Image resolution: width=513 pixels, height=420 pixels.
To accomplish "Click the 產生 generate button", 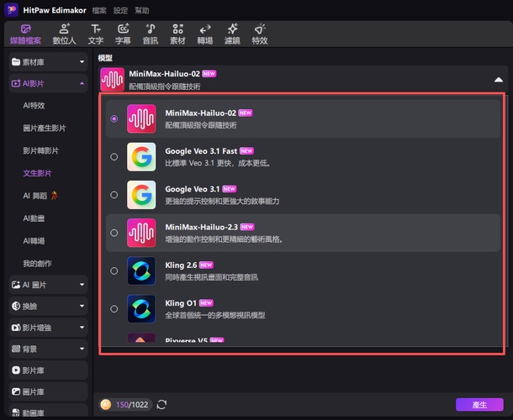I will 479,405.
